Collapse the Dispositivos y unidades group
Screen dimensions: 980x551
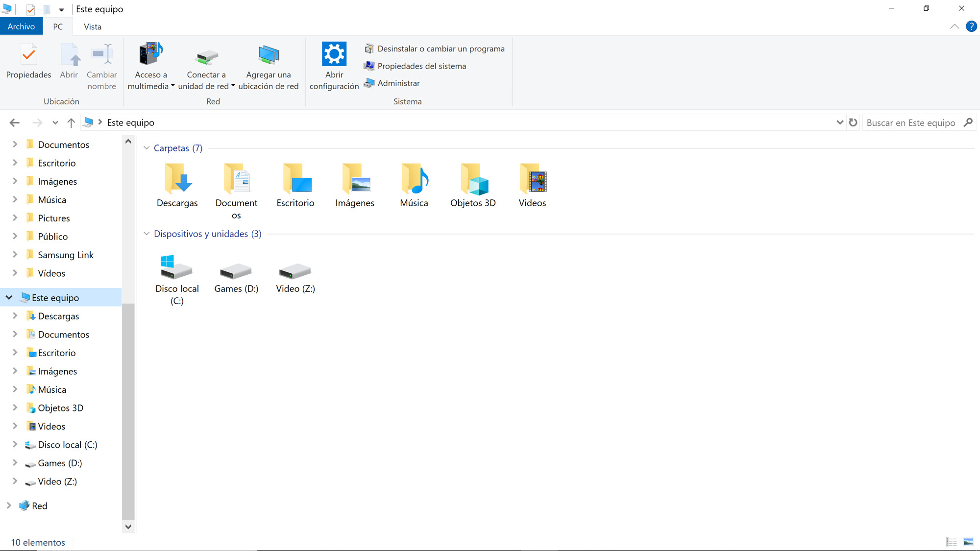[146, 234]
